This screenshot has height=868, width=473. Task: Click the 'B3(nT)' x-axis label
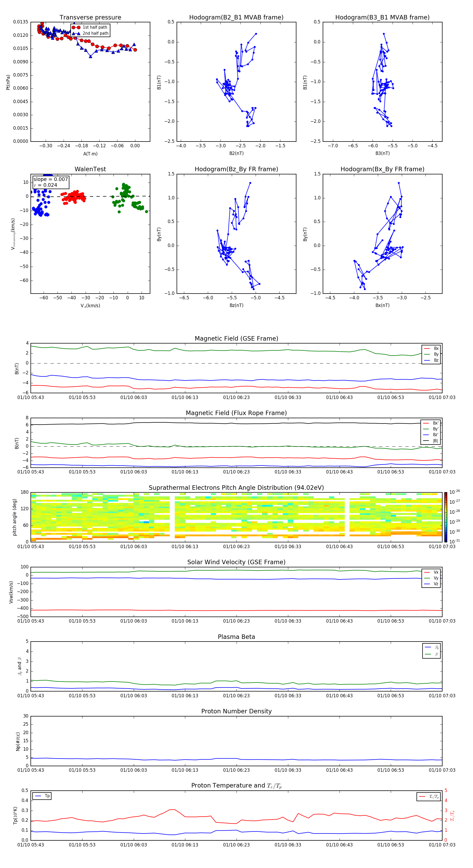382,153
